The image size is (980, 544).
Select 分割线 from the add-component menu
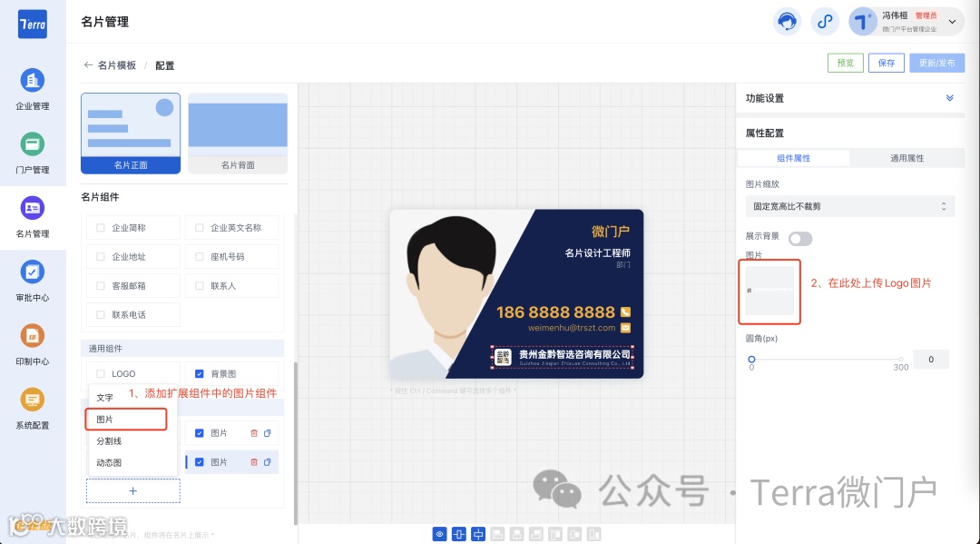132,440
